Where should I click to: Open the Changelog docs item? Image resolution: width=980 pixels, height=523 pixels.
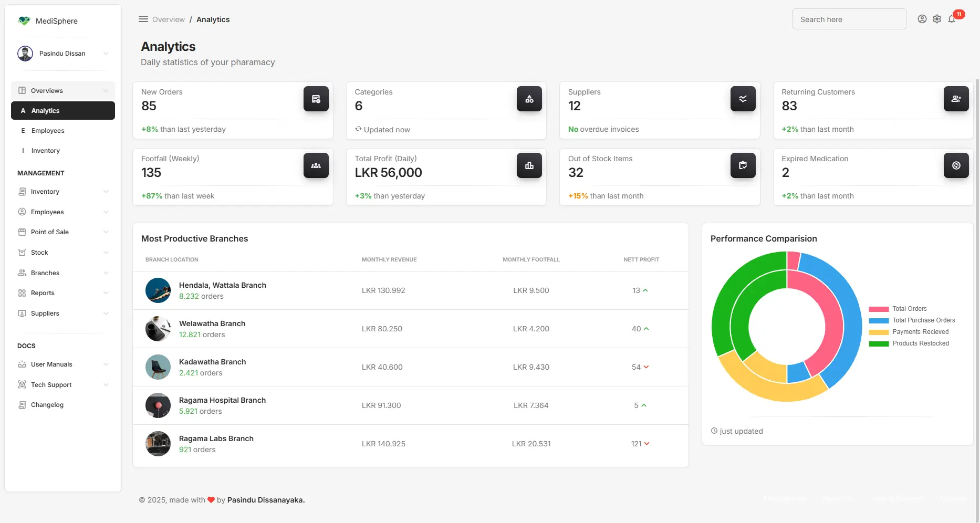(47, 405)
